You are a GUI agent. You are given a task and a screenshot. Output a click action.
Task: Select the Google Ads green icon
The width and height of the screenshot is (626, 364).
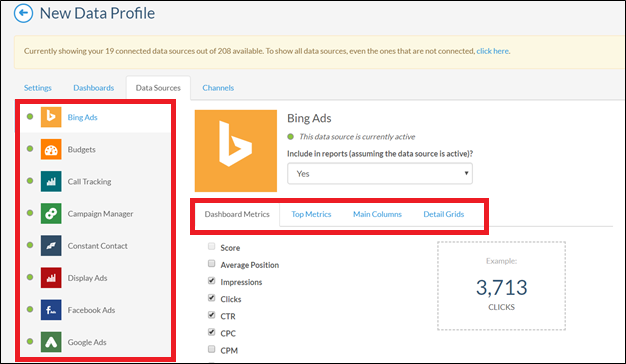point(51,342)
